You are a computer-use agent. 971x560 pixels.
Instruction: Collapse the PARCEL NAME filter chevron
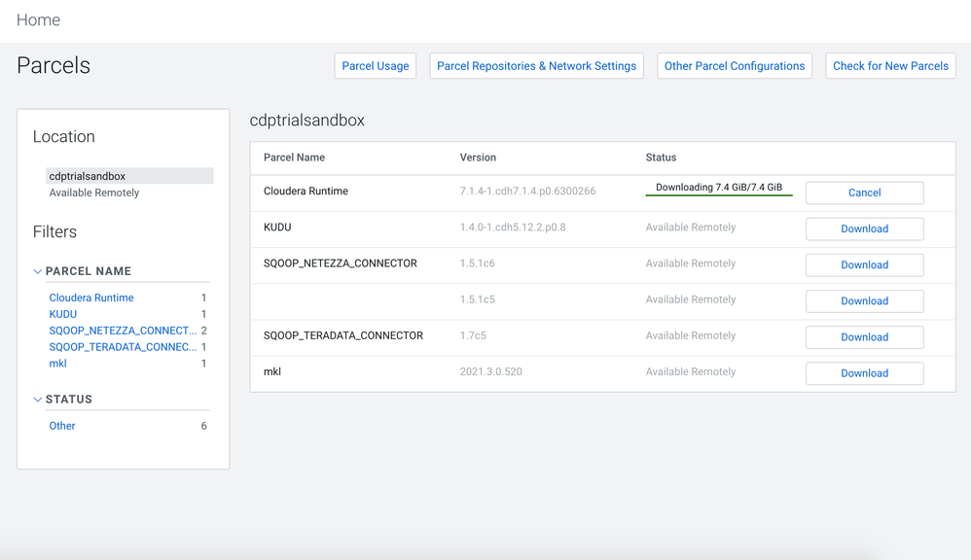[38, 271]
